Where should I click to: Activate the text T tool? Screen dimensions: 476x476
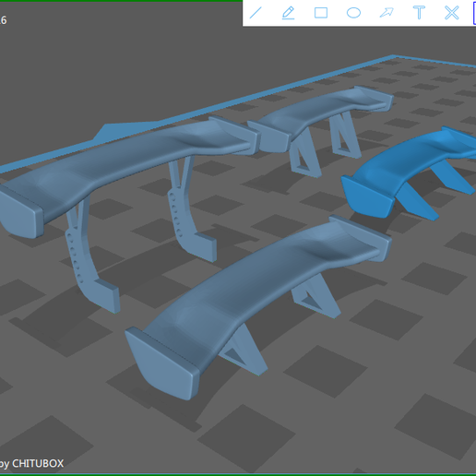(419, 13)
